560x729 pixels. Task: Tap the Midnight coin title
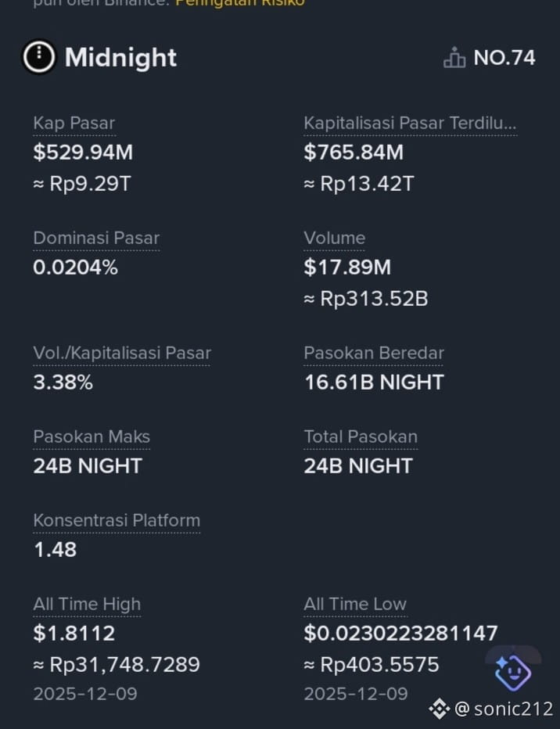click(120, 58)
